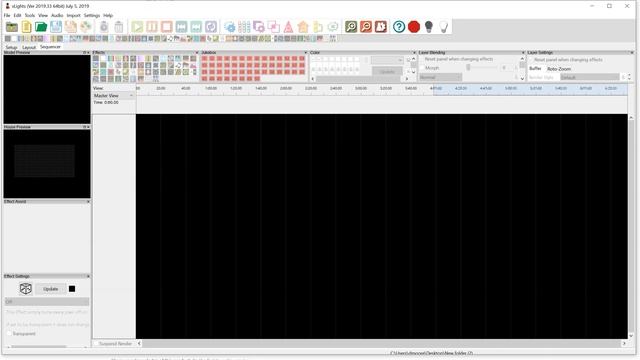This screenshot has width=640, height=360.
Task: Click the purple layered windows toolbar icon
Action: (259, 27)
